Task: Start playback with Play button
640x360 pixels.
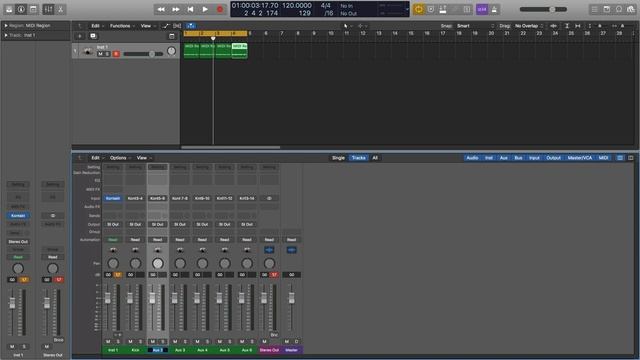Action: 205,9
